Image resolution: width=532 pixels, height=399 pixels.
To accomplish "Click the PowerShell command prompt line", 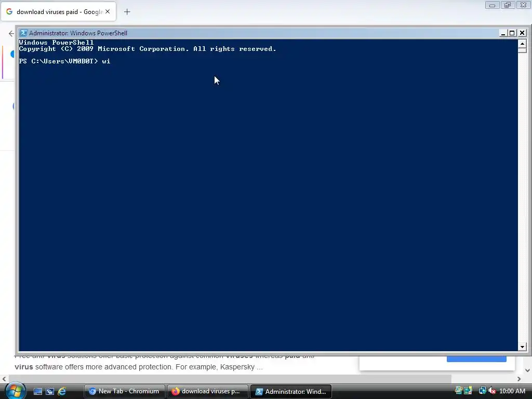I will tap(64, 61).
